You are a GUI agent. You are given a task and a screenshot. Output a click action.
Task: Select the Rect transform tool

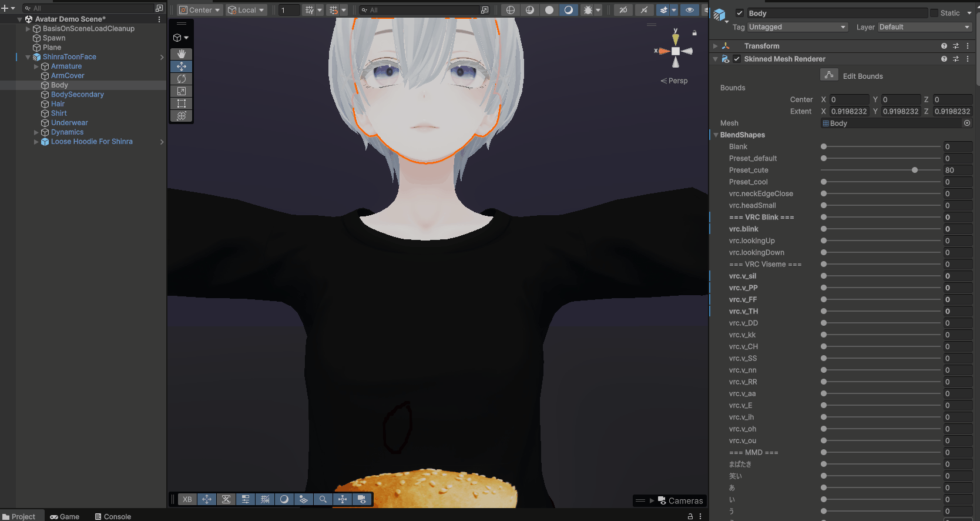click(182, 103)
